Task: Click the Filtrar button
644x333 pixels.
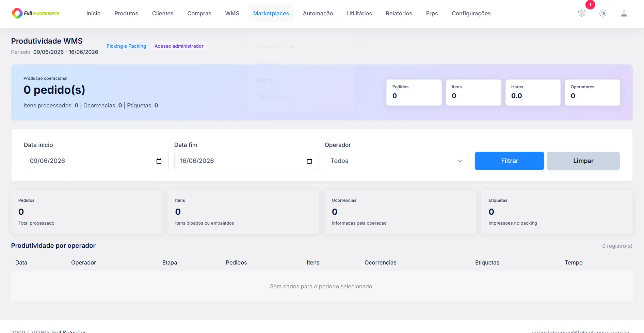Action: [x=510, y=161]
